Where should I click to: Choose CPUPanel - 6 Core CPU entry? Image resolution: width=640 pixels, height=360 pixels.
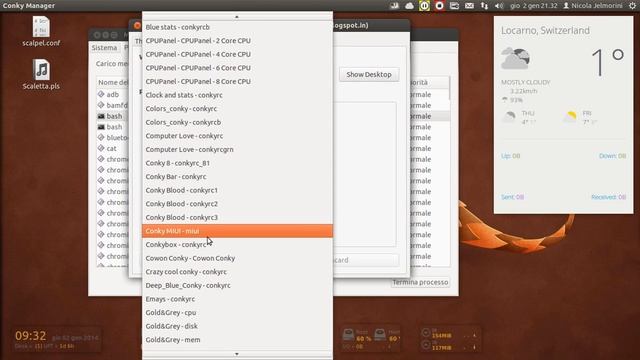(x=237, y=68)
